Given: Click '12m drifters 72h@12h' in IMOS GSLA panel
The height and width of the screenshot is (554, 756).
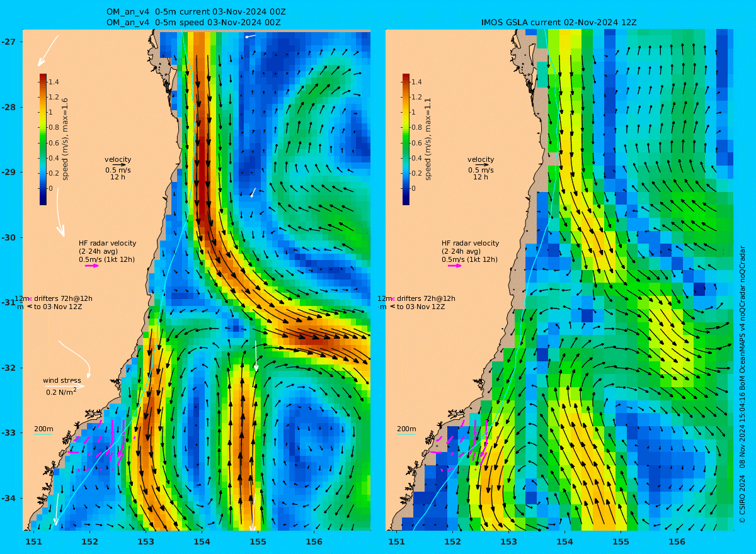Looking at the screenshot, I should click(416, 298).
